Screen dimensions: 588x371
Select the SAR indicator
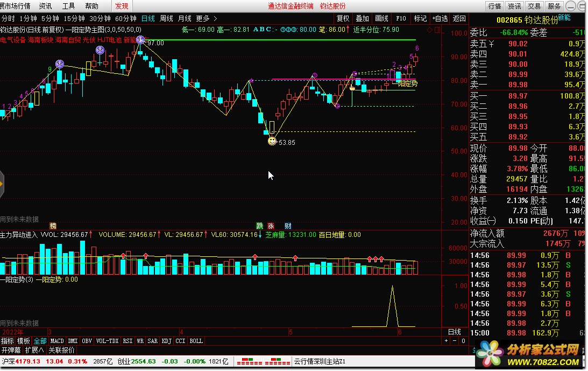[x=152, y=341]
